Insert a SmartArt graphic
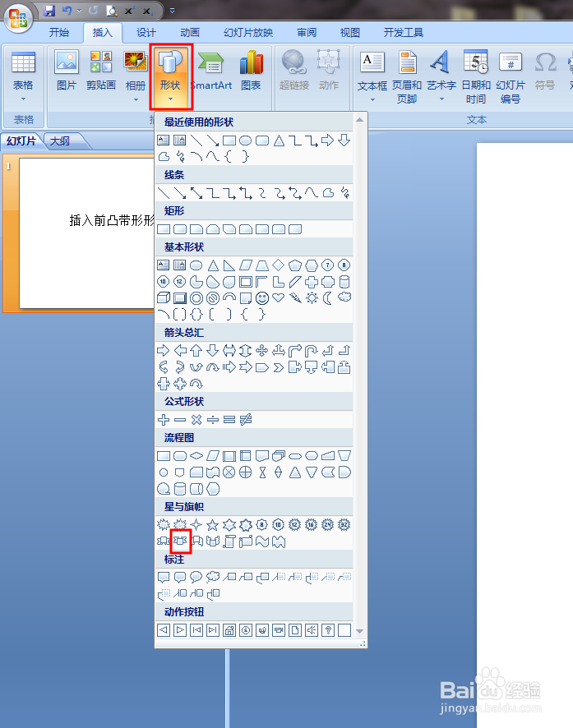 click(x=211, y=71)
